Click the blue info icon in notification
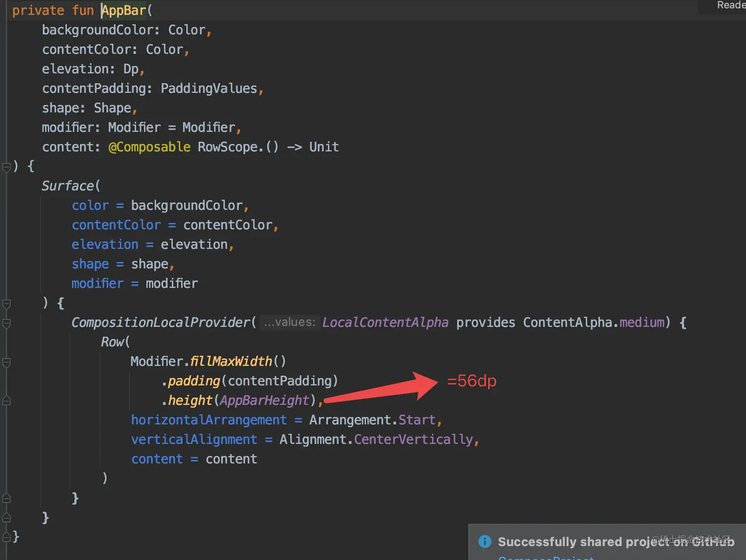The width and height of the screenshot is (746, 560). 485,542
